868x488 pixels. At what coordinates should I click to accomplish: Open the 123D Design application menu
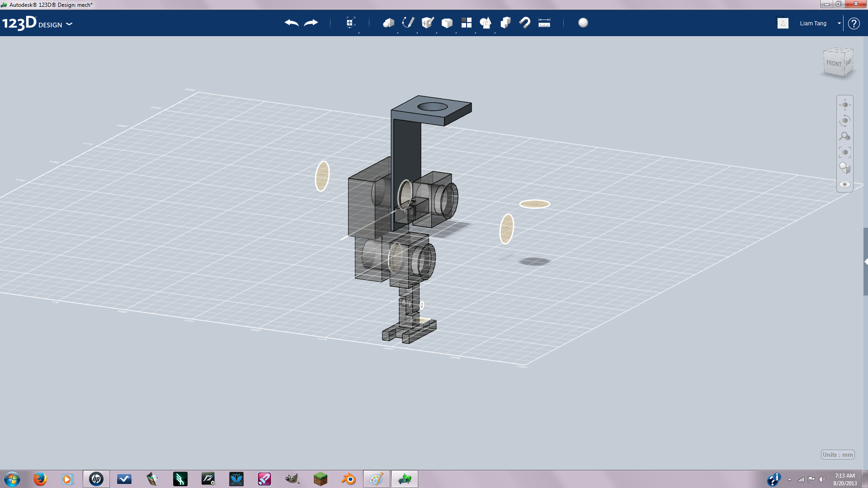(37, 23)
